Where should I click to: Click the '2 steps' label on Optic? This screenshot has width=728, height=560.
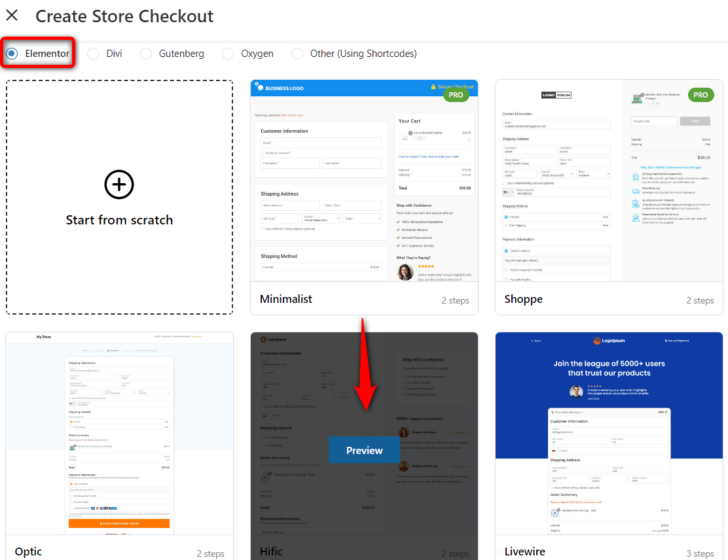point(210,553)
